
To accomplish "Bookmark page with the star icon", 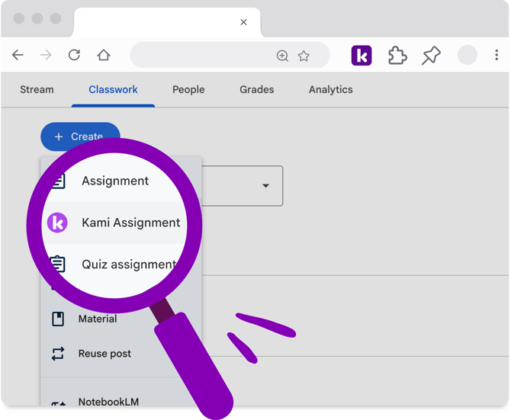I will coord(304,56).
